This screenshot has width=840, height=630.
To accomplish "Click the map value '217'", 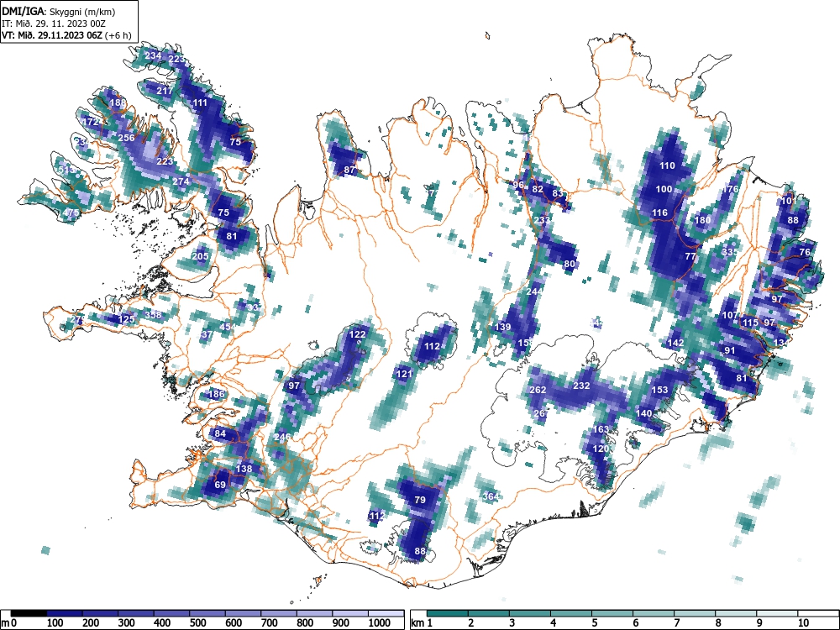I will point(165,91).
